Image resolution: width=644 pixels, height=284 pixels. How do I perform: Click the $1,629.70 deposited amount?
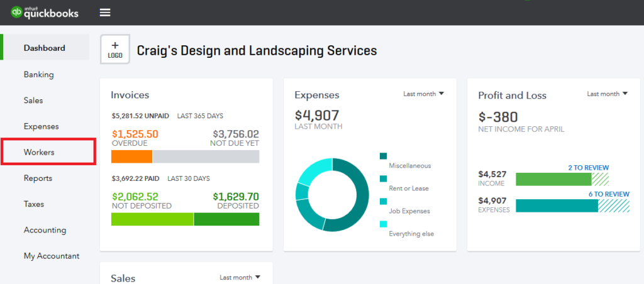coord(236,197)
